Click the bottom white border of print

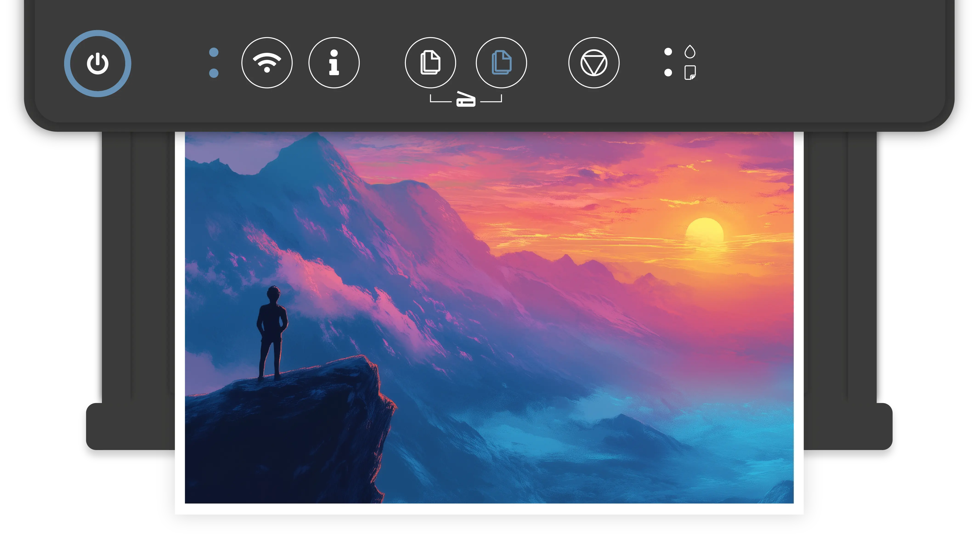pyautogui.click(x=489, y=509)
